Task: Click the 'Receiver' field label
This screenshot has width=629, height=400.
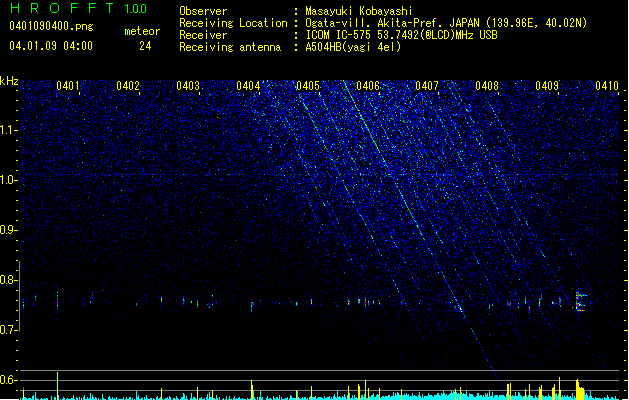Action: [203, 35]
